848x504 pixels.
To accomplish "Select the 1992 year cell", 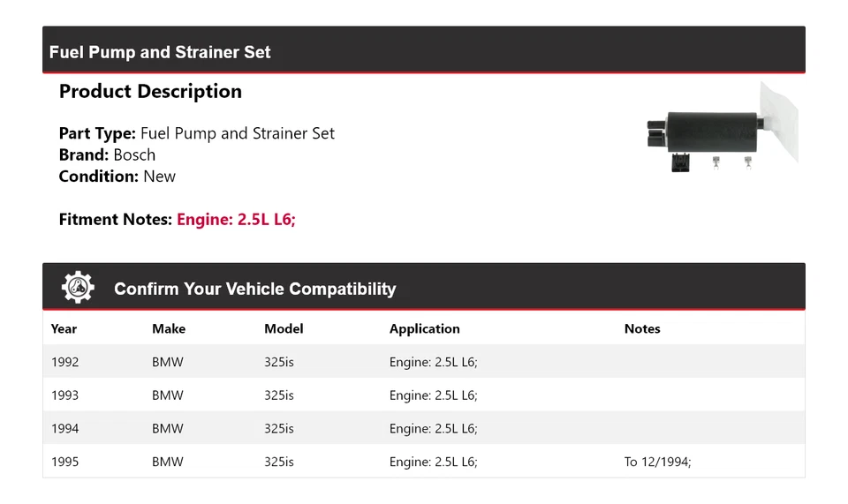I will [64, 362].
